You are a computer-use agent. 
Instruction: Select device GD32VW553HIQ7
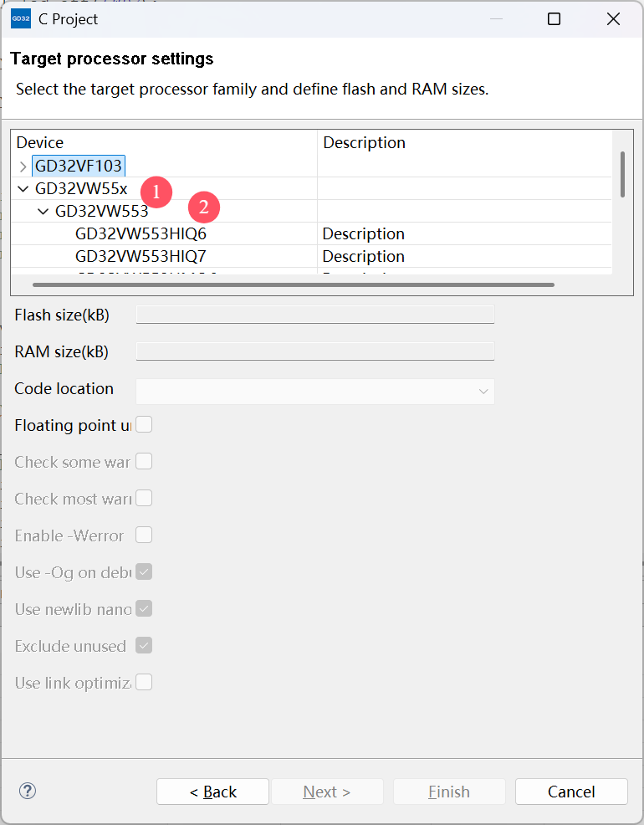coord(141,256)
